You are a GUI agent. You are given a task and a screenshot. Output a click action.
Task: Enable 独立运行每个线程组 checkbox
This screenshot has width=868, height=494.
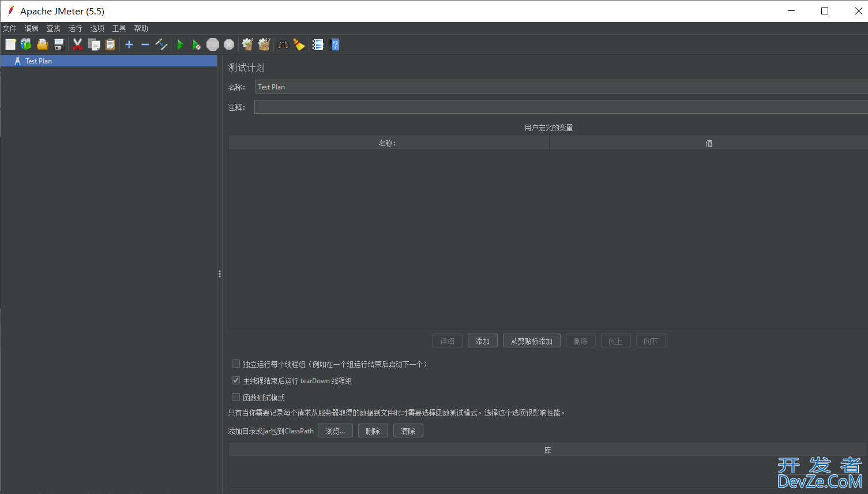[236, 364]
